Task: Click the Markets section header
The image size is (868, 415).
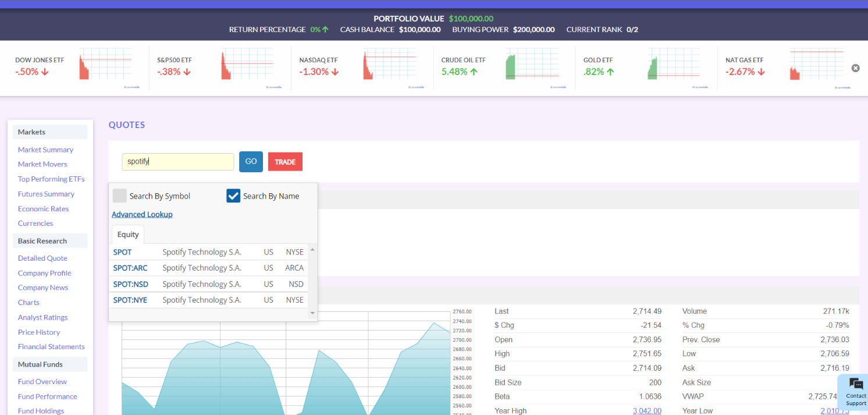Action: (50, 132)
